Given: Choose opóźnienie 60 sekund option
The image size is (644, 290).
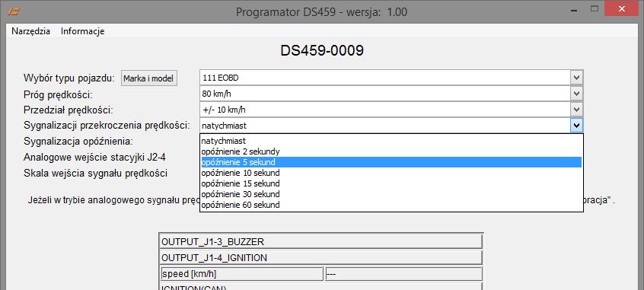Looking at the screenshot, I should 391,205.
